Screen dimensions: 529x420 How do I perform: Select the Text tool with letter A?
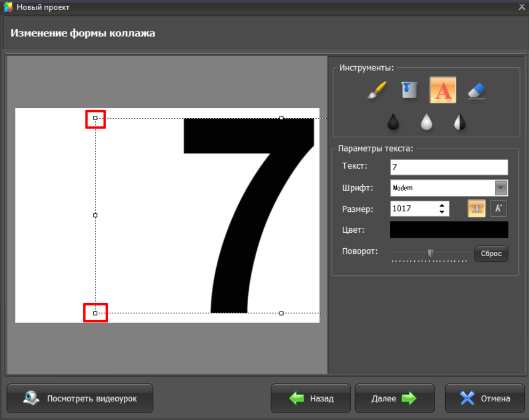pos(443,90)
